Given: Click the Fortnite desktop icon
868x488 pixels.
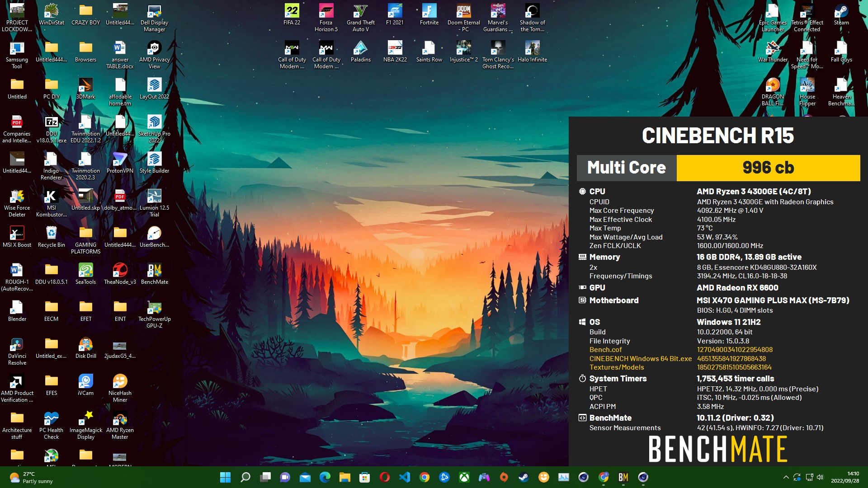Looking at the screenshot, I should pos(429,14).
